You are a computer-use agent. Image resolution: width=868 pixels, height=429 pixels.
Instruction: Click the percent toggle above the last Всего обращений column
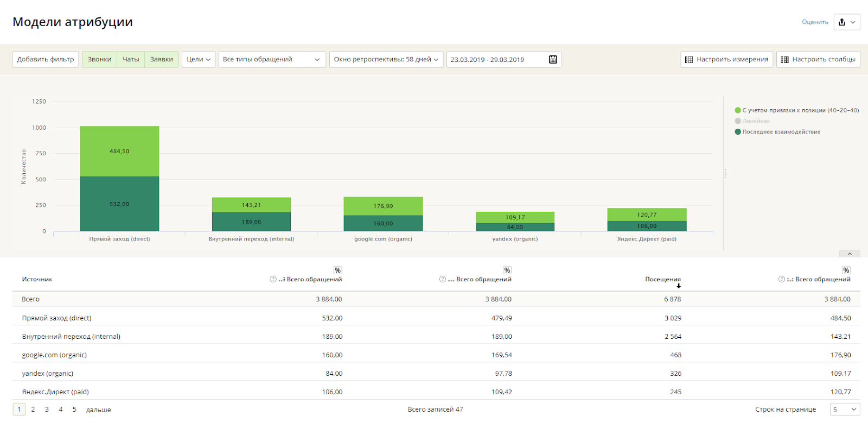coord(846,270)
